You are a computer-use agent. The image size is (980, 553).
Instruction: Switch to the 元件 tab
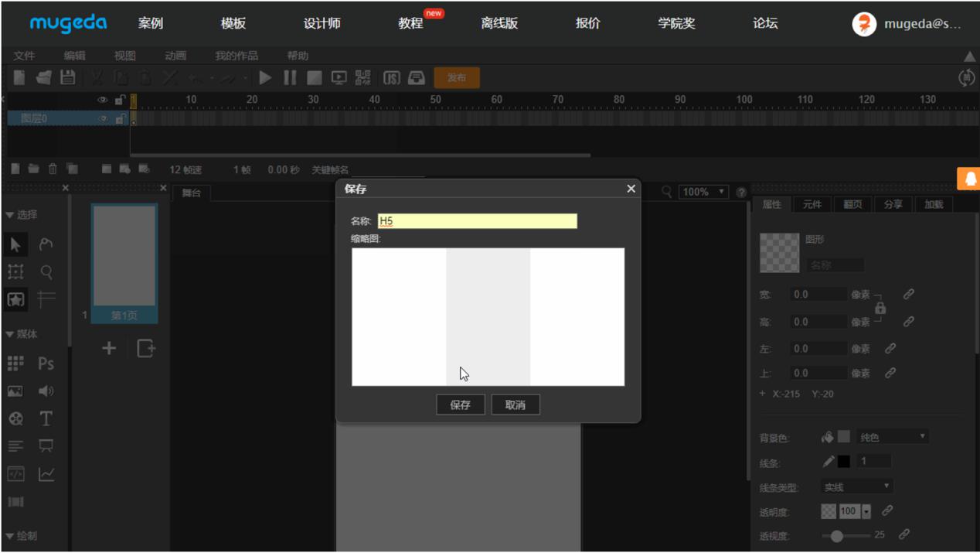(x=812, y=204)
